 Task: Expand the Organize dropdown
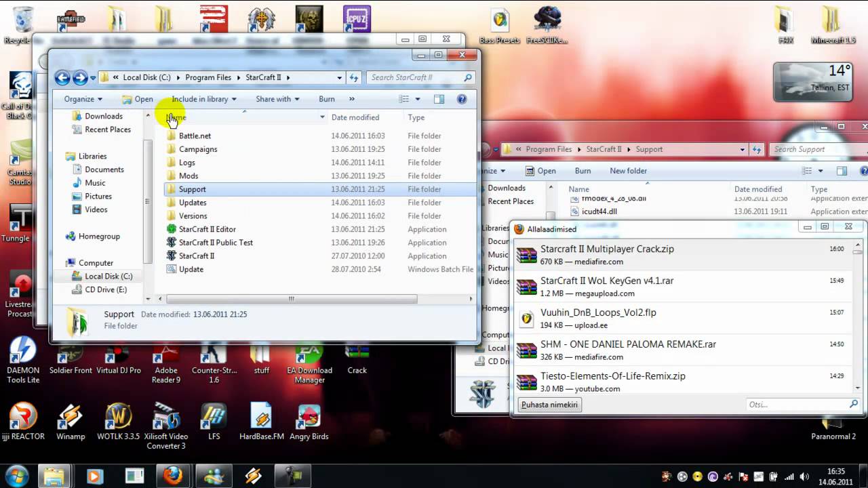click(x=83, y=99)
